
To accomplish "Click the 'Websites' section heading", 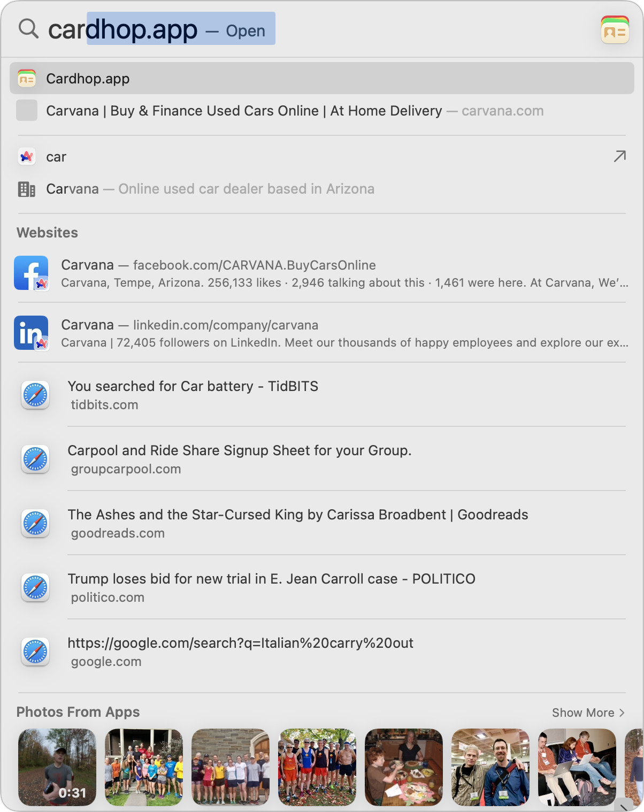I will click(x=47, y=233).
